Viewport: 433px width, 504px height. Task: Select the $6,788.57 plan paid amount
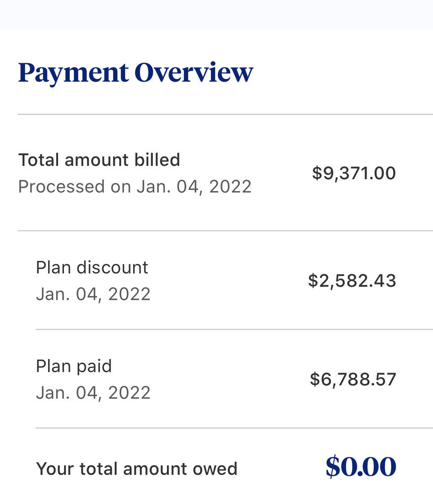[x=353, y=379]
